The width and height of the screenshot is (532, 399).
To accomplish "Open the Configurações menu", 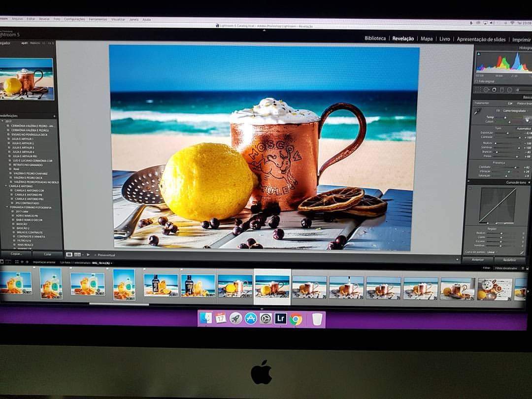I will [x=74, y=19].
